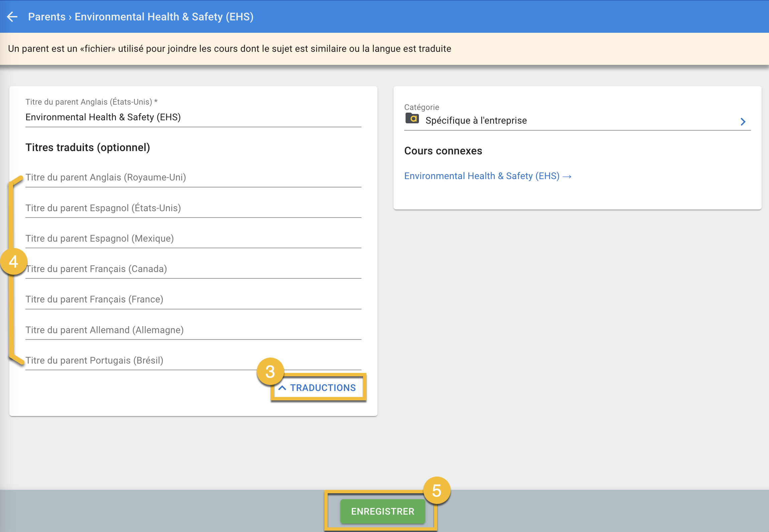Focus the Anglais (Royaume-Uni) title field
The height and width of the screenshot is (532, 769).
[193, 177]
